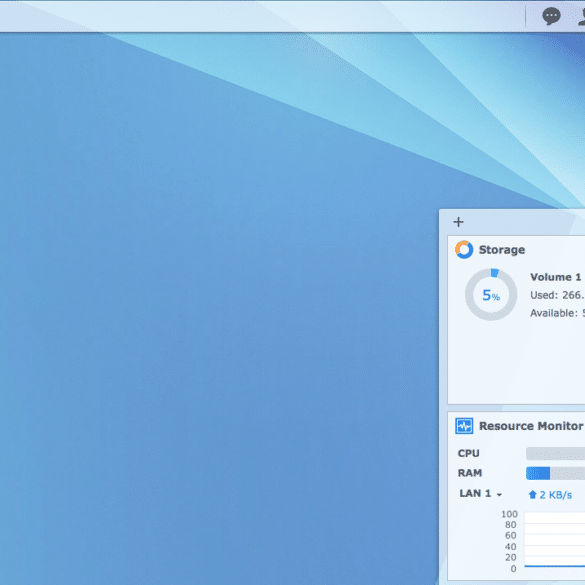Screen dimensions: 585x585
Task: Click the network usage graph
Action: (x=554, y=540)
